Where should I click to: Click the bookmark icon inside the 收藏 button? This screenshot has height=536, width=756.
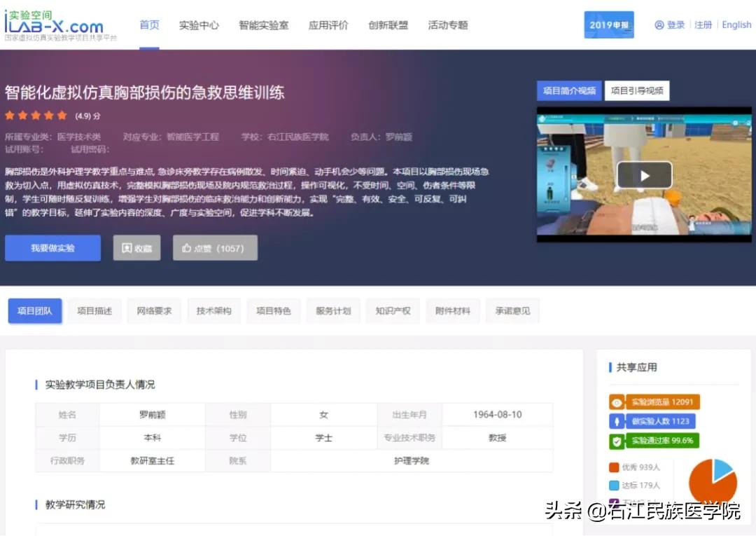(127, 247)
